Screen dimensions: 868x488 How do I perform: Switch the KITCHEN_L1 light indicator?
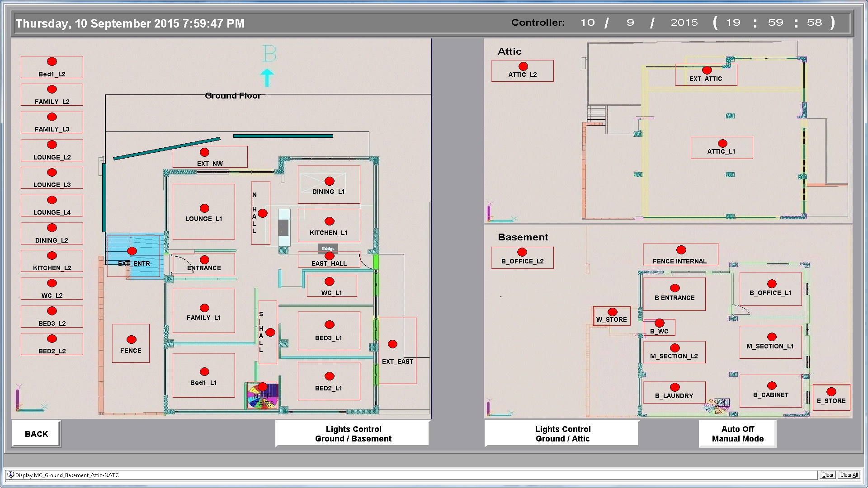tap(330, 221)
